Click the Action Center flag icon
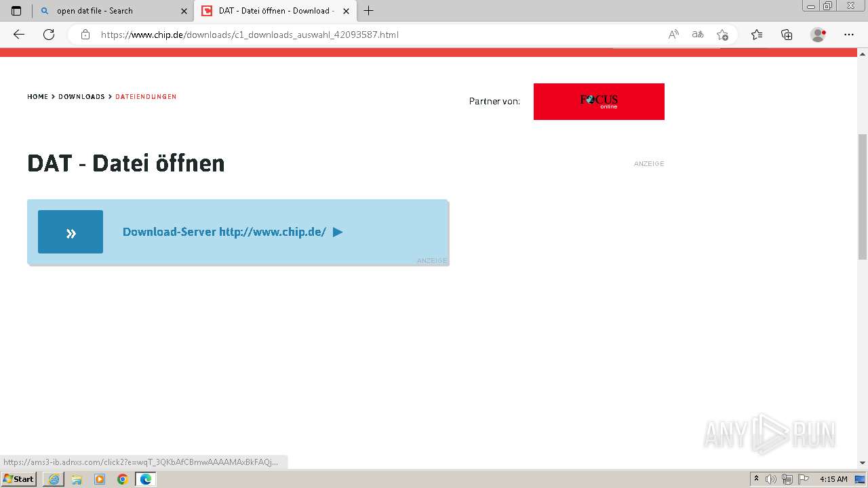Image resolution: width=868 pixels, height=488 pixels. pyautogui.click(x=802, y=479)
